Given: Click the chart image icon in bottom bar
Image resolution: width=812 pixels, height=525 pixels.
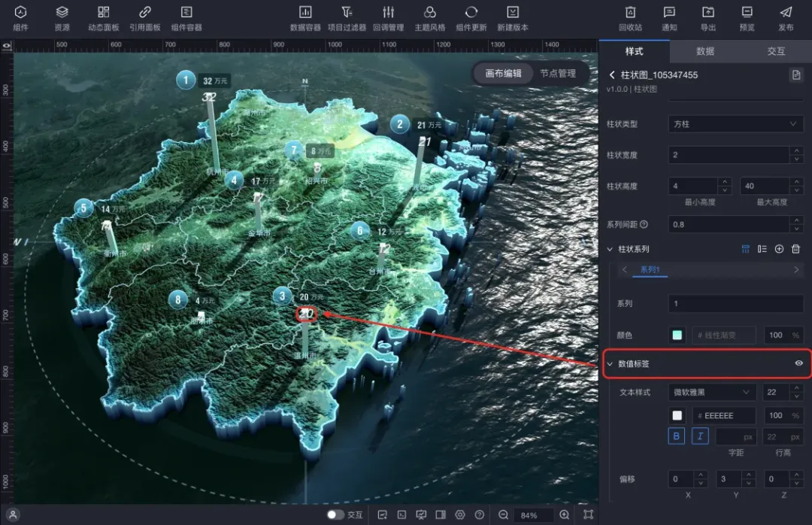Looking at the screenshot, I should tap(382, 514).
